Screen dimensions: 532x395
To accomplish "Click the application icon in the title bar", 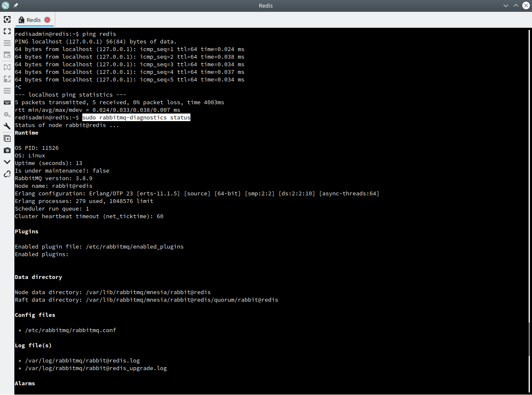I will 5,5.
